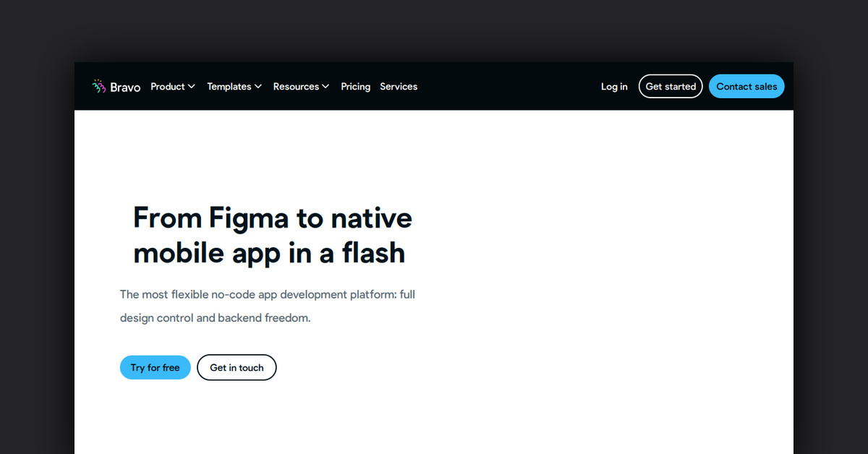868x454 pixels.
Task: Click the Get in touch button
Action: pyautogui.click(x=237, y=367)
